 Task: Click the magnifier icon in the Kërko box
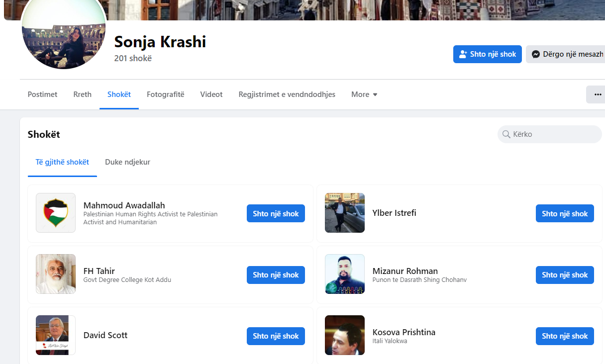[x=506, y=134]
